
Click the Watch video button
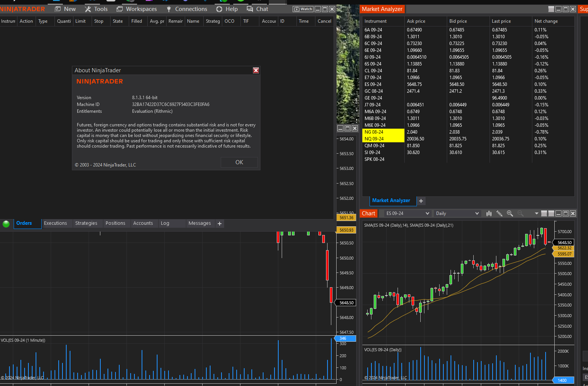pyautogui.click(x=303, y=9)
